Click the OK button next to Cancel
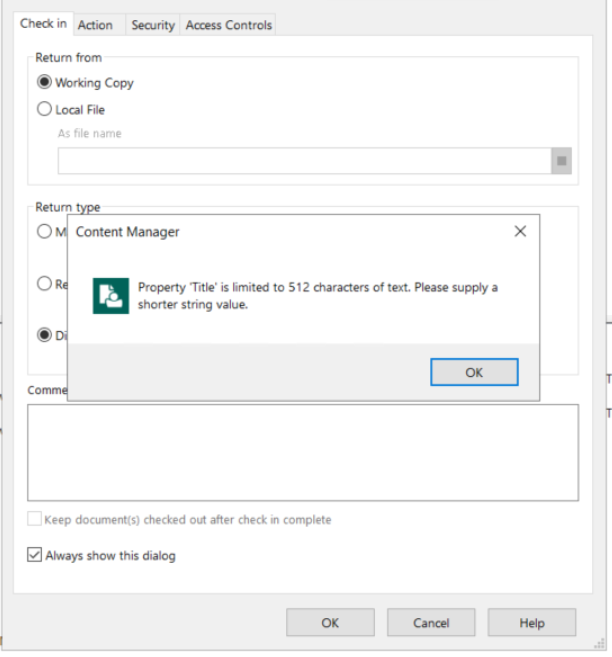 click(330, 623)
